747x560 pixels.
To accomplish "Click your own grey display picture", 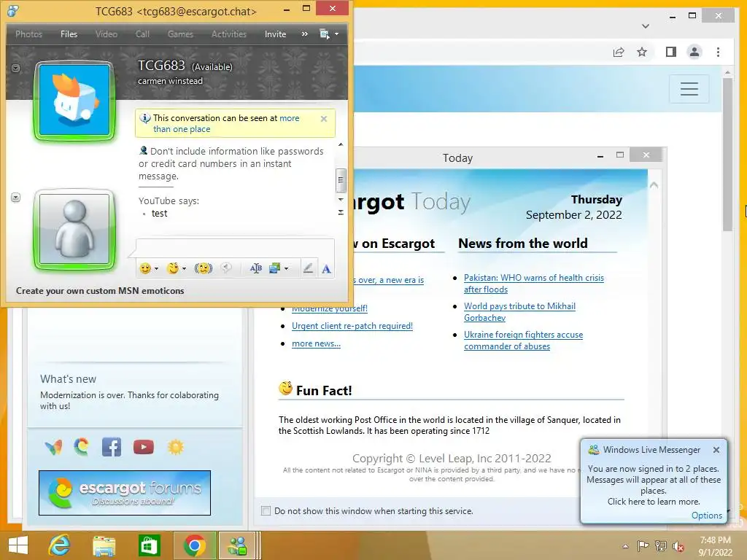I will coord(74,229).
